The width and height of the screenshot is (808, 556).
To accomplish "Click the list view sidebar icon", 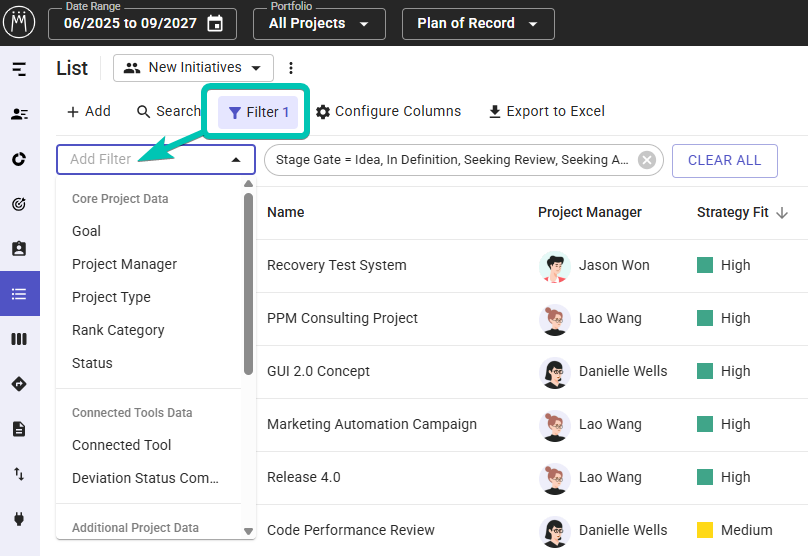I will tap(19, 294).
